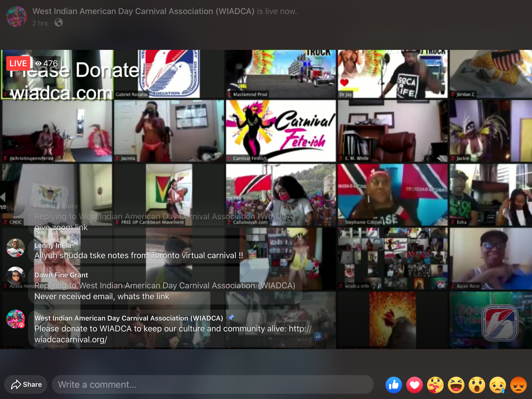The image size is (532, 399).
Task: Click 'Never received email, whats the link' comment
Action: (x=102, y=296)
